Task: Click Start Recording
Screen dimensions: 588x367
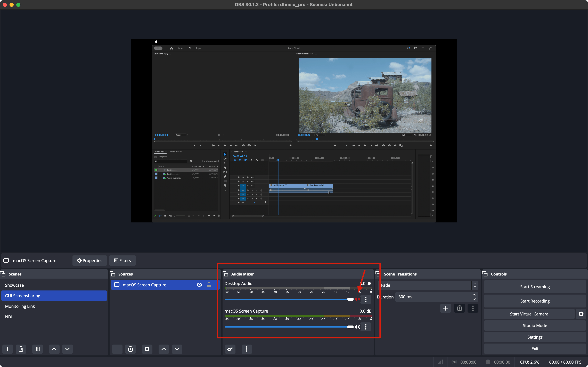Action: click(x=535, y=301)
